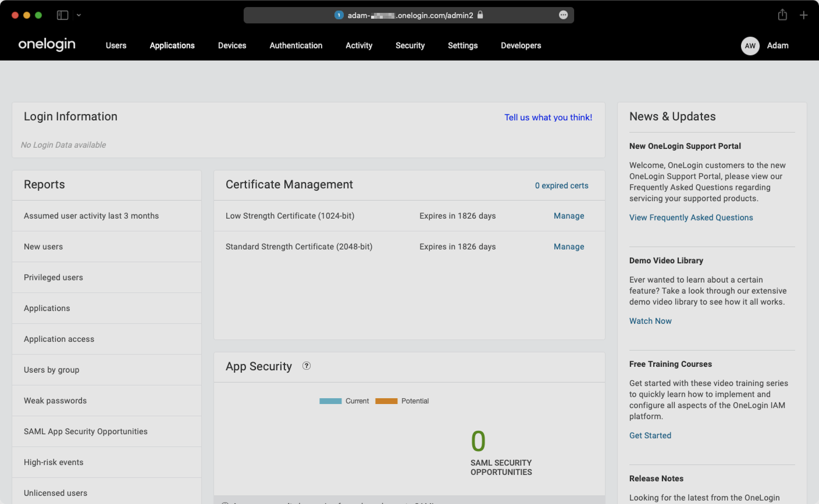Viewport: 819px width, 504px height.
Task: Open View Frequently Asked Questions
Action: pos(691,217)
